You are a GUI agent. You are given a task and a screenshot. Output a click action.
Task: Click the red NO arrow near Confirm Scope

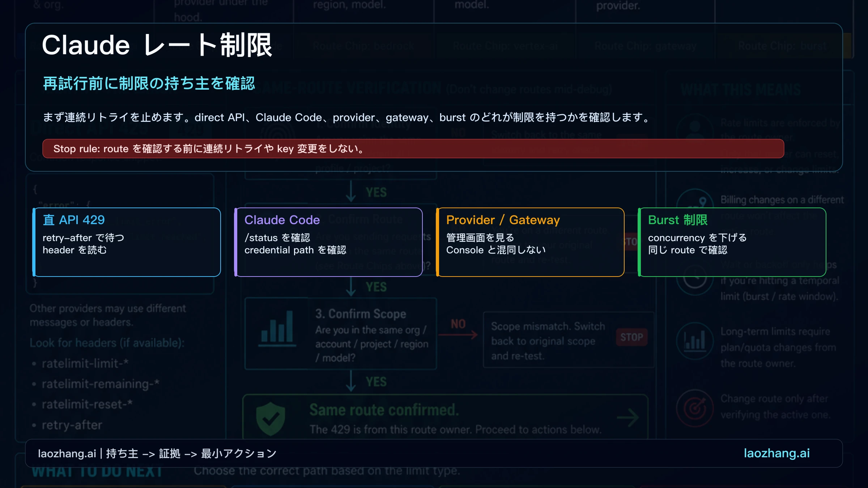pyautogui.click(x=458, y=335)
